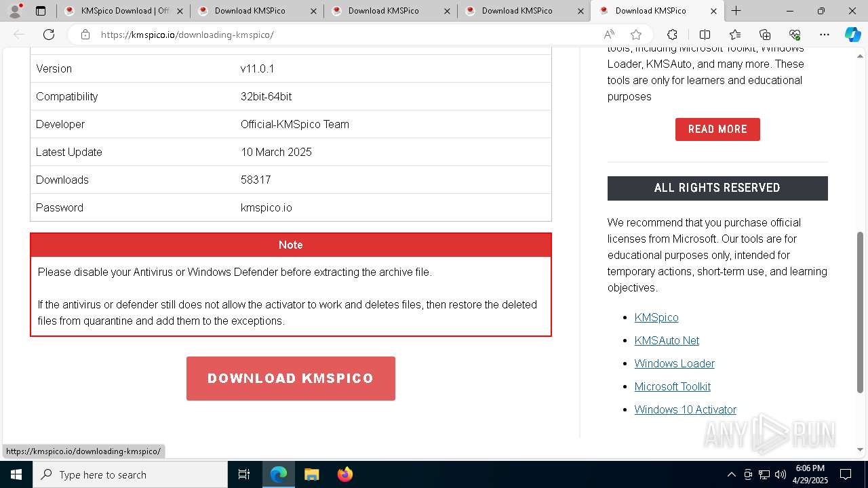Switch to KMSpico Download | Off tab
The height and width of the screenshot is (488, 868).
tap(123, 11)
